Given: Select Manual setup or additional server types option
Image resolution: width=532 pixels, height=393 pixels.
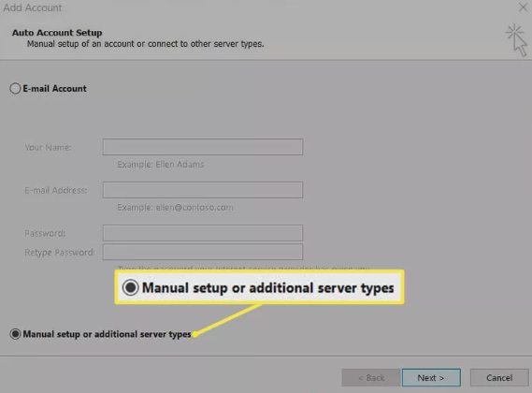Looking at the screenshot, I should pos(15,334).
